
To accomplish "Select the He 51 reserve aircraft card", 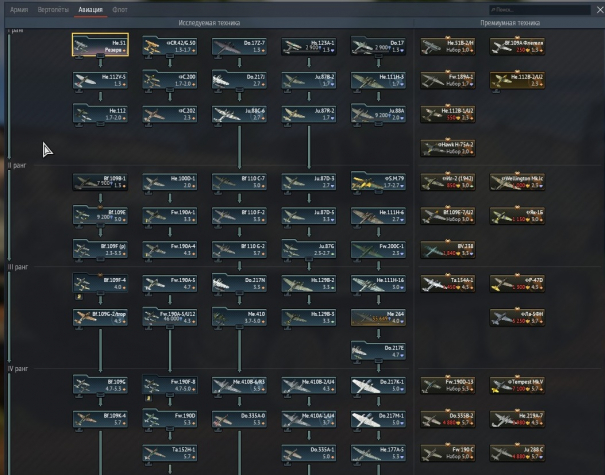I will 100,45.
